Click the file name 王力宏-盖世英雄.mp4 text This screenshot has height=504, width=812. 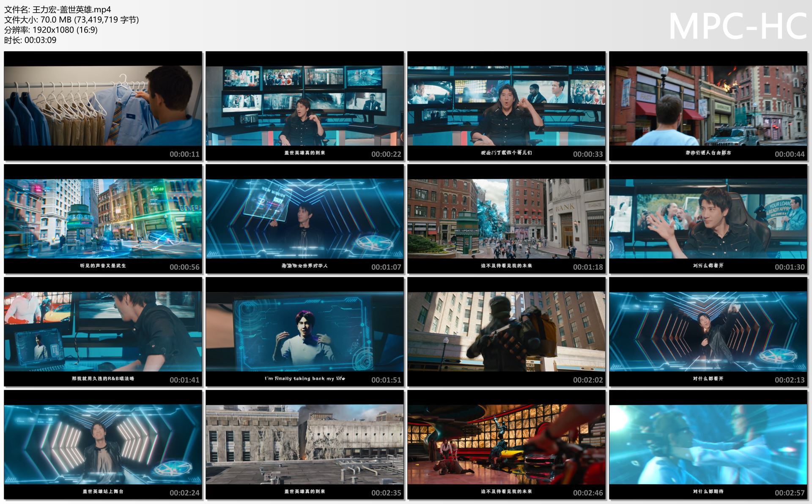[x=71, y=9]
